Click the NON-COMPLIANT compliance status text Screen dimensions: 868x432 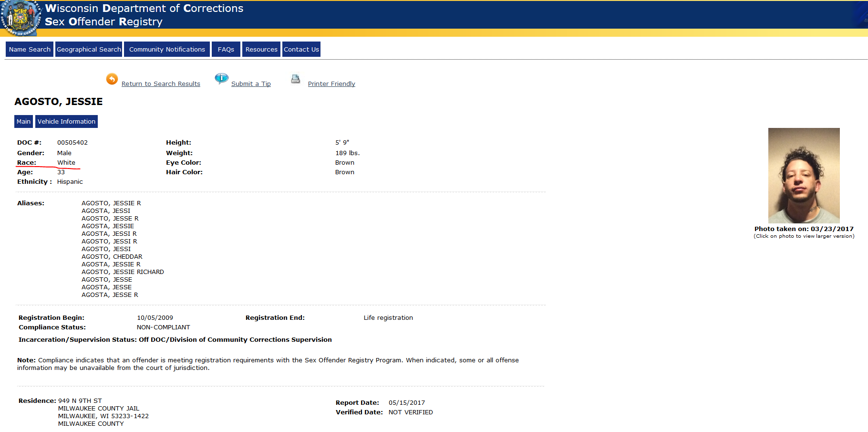point(163,327)
